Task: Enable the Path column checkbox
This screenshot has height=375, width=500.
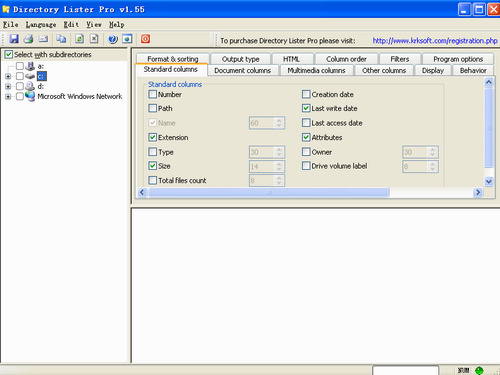Action: 153,108
